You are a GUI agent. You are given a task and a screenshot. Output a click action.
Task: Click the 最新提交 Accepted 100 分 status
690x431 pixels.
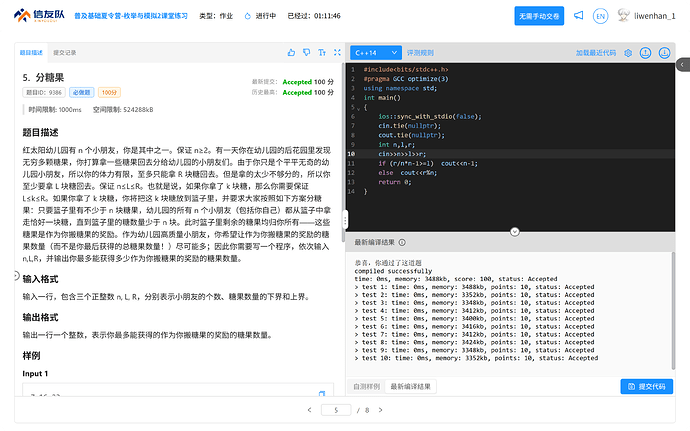pyautogui.click(x=293, y=82)
